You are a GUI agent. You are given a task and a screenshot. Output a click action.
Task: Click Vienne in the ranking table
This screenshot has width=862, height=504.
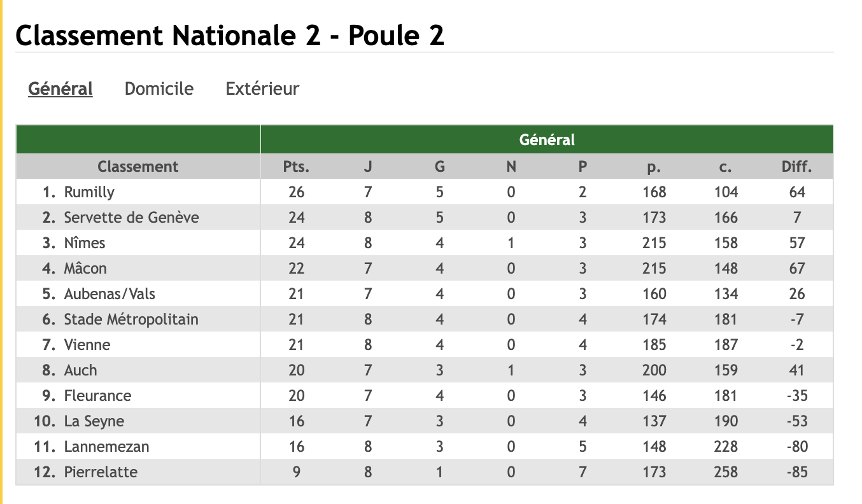click(87, 345)
